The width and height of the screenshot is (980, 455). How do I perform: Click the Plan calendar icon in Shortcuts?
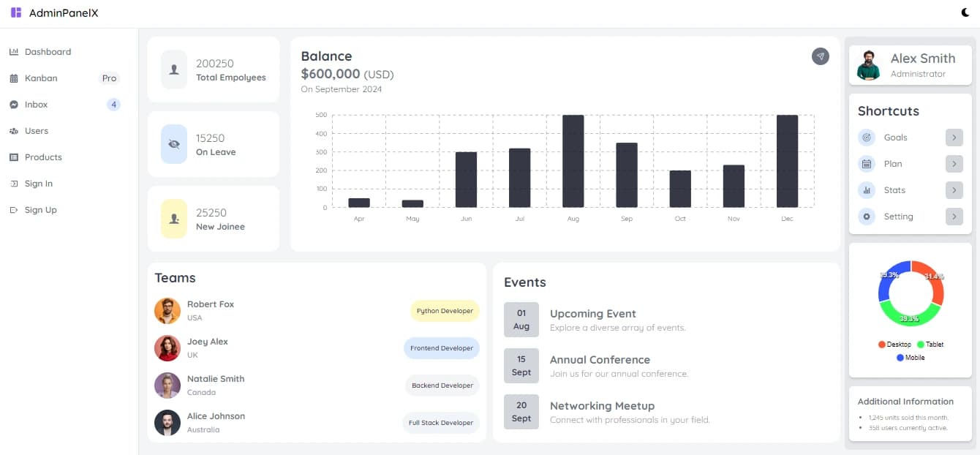pos(867,164)
